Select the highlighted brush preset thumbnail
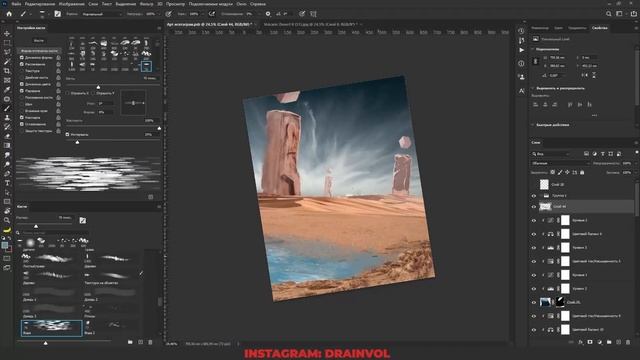 (51, 328)
